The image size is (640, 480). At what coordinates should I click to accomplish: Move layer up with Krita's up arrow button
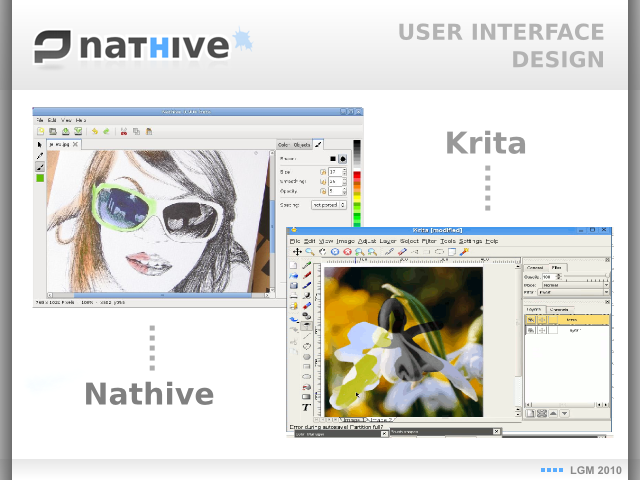click(x=553, y=413)
